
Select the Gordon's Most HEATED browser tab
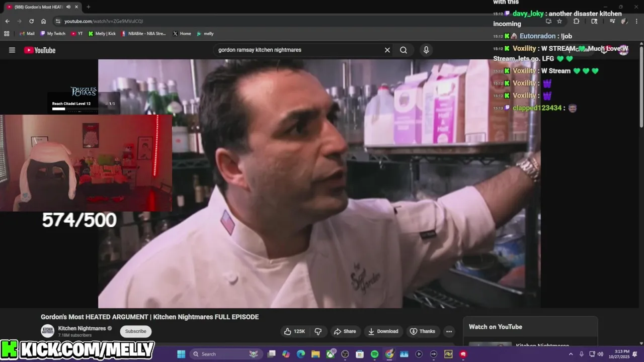click(x=42, y=7)
